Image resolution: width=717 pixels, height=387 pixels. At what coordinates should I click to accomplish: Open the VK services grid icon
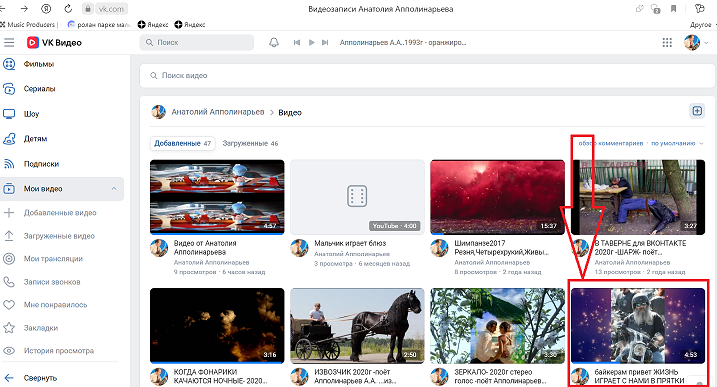tap(667, 43)
